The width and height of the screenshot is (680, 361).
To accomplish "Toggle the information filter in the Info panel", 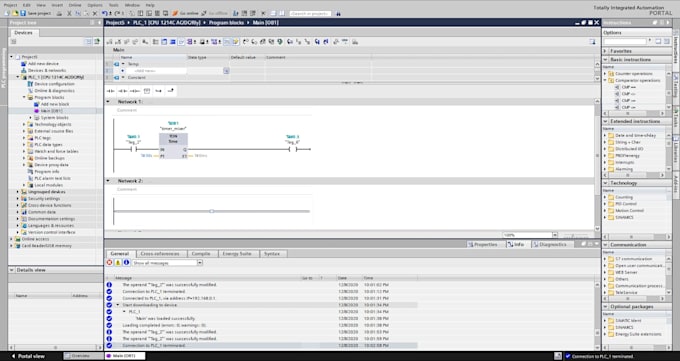I will 126,263.
